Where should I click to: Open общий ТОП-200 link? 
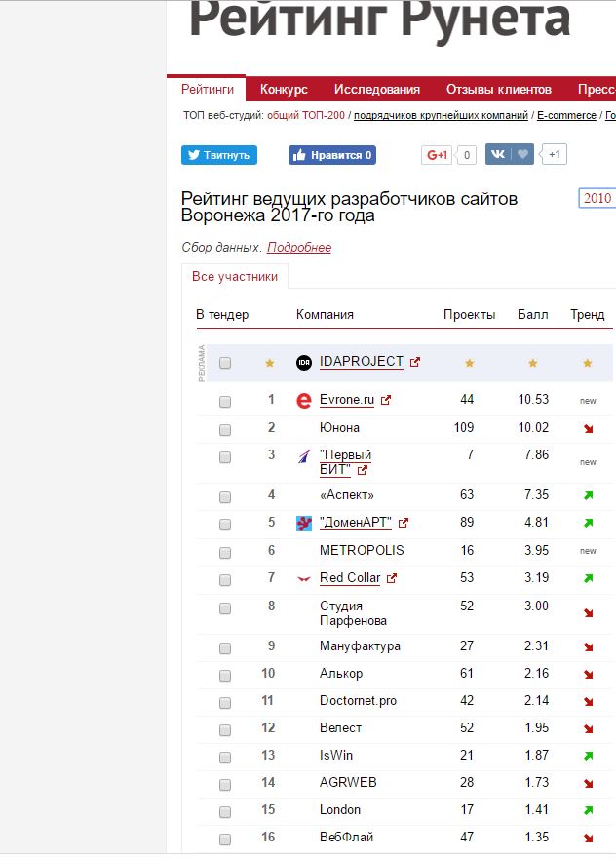[x=306, y=115]
